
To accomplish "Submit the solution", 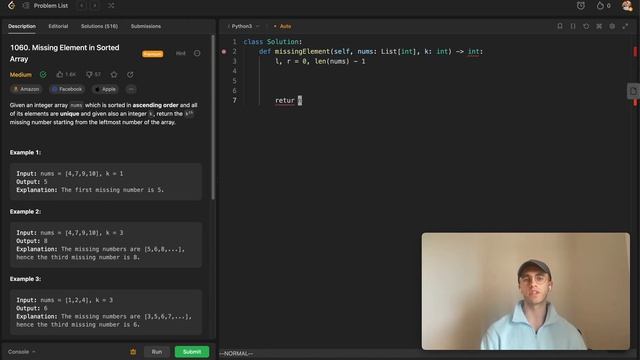I will click(x=192, y=351).
